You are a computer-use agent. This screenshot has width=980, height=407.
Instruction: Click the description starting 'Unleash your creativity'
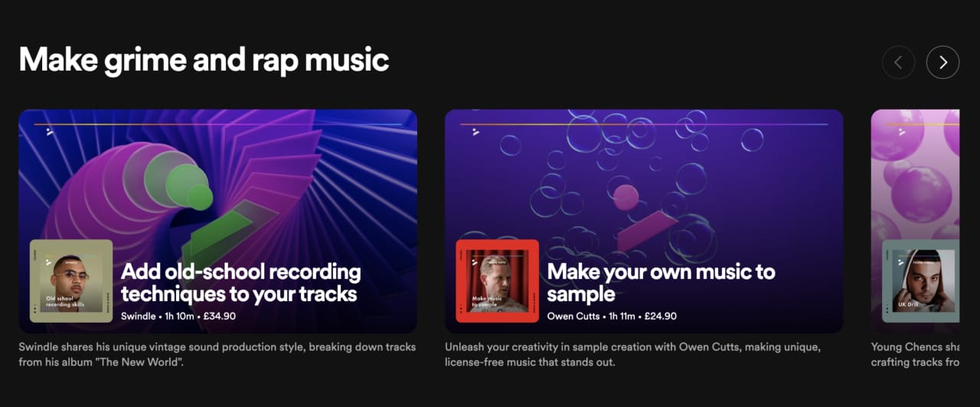632,354
